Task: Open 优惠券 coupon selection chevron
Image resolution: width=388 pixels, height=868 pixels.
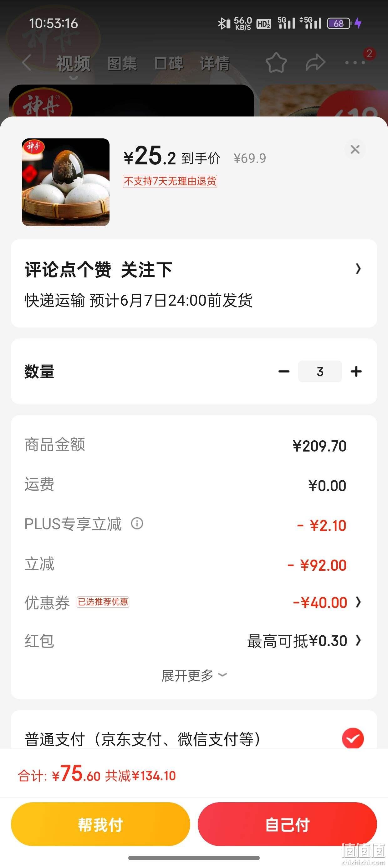Action: pyautogui.click(x=358, y=602)
